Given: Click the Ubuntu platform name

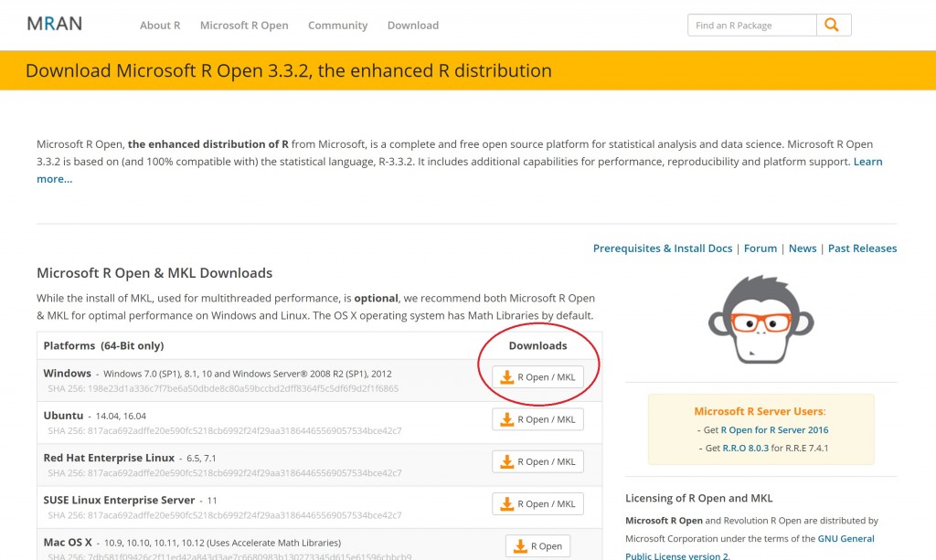Looking at the screenshot, I should tap(63, 415).
